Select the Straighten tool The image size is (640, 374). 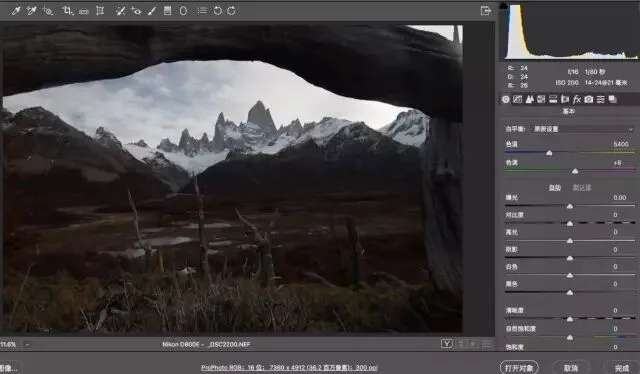click(x=84, y=11)
